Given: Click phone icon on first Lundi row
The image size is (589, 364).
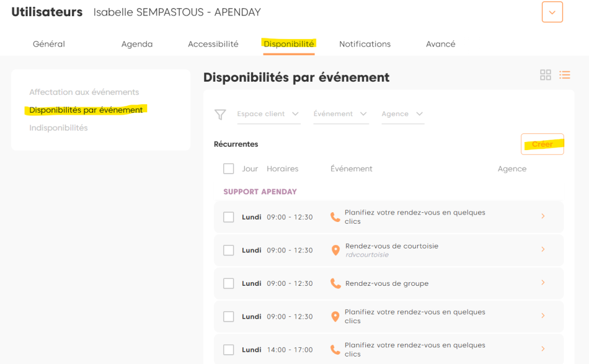Looking at the screenshot, I should click(335, 217).
